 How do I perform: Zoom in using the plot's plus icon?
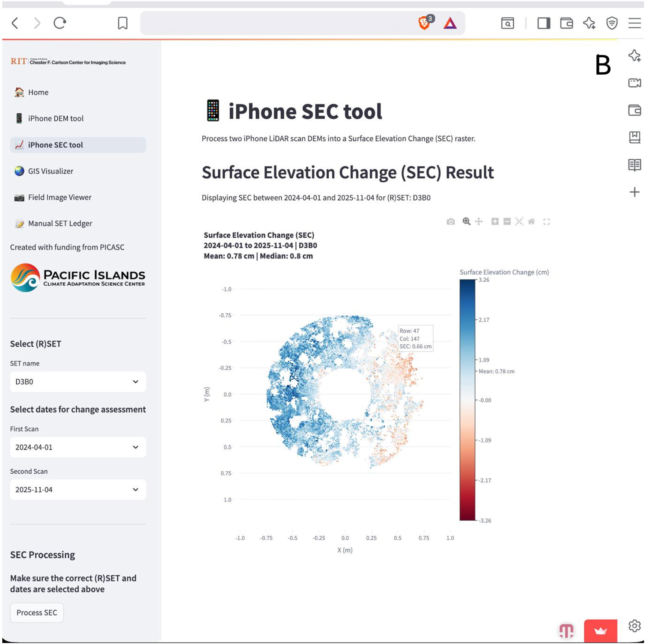[495, 222]
